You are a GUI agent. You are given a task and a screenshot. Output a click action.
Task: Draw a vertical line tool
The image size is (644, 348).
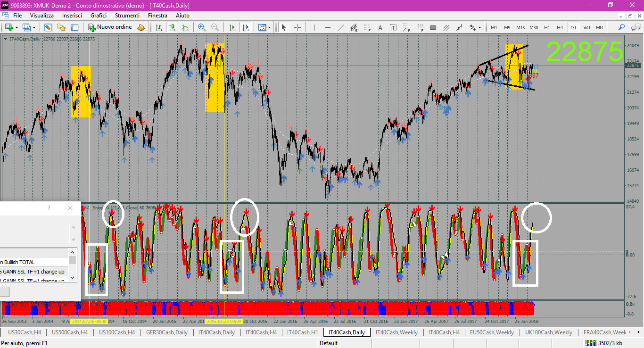(x=314, y=27)
